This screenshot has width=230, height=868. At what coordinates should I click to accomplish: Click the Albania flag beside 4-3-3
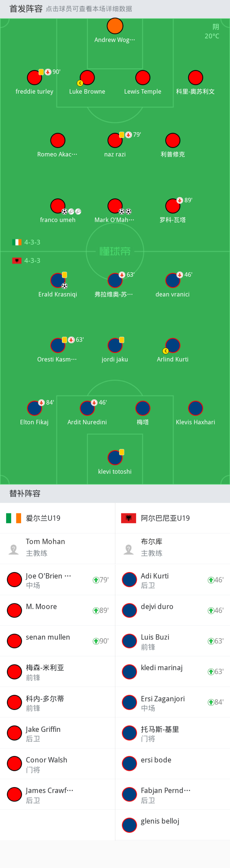(x=17, y=260)
